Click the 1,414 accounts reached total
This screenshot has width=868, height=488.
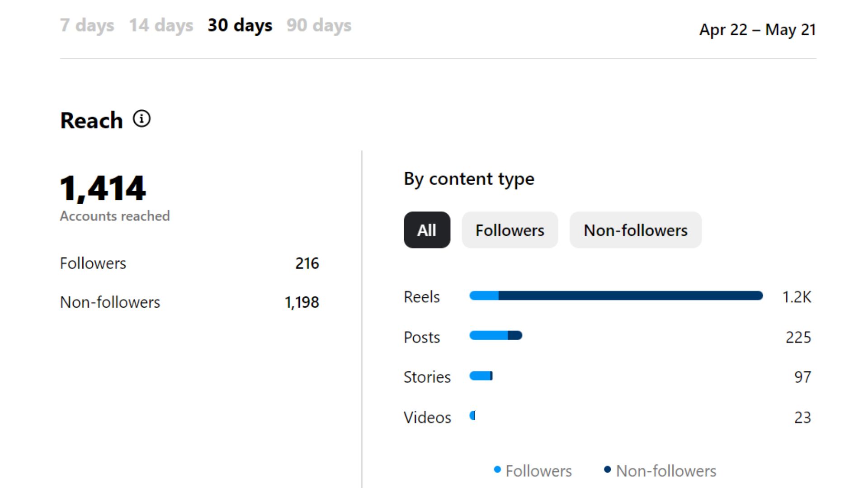pyautogui.click(x=103, y=188)
